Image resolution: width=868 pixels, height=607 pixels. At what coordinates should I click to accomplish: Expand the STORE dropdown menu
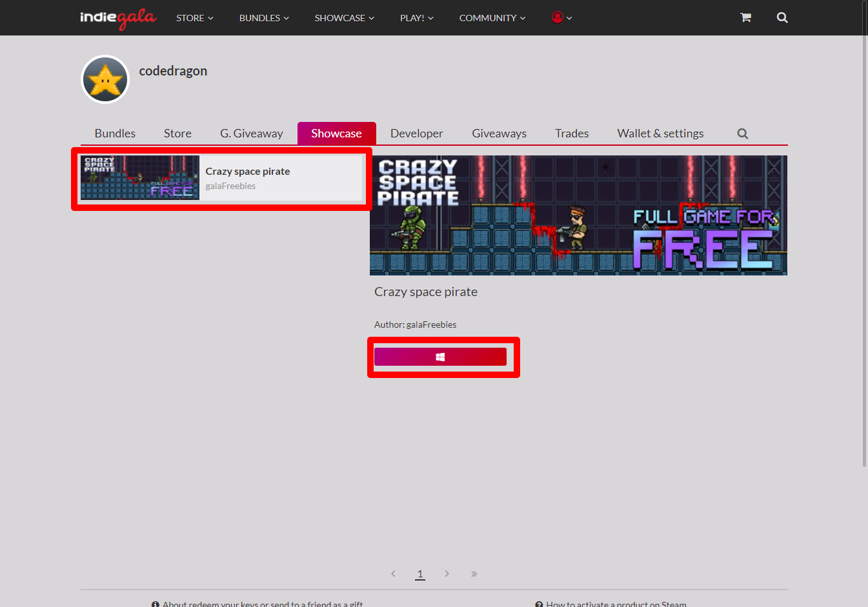tap(195, 18)
